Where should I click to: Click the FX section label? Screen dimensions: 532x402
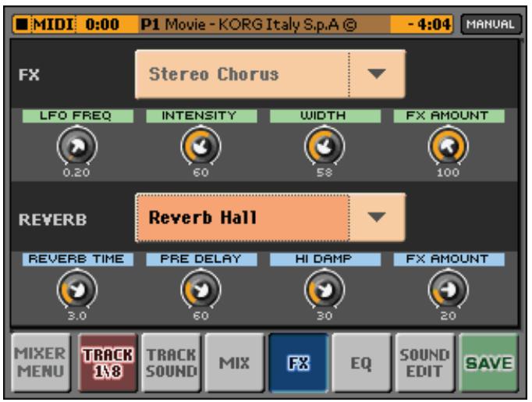click(29, 75)
